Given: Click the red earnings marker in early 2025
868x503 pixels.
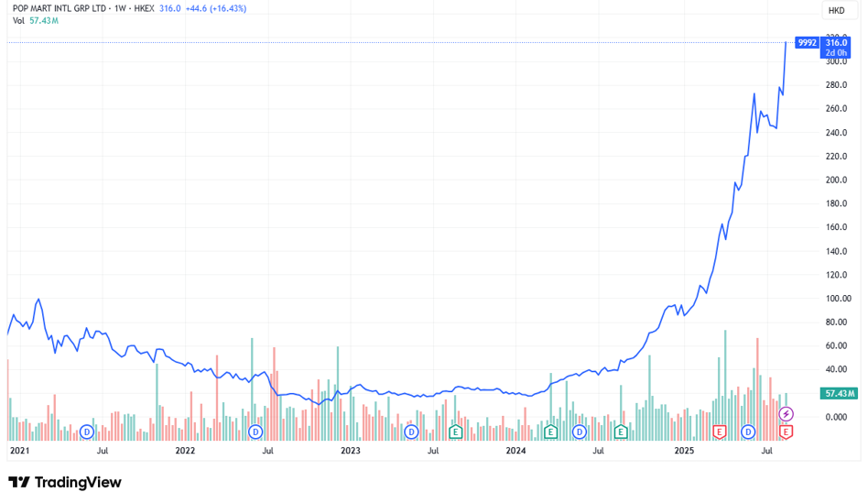Looking at the screenshot, I should (719, 432).
